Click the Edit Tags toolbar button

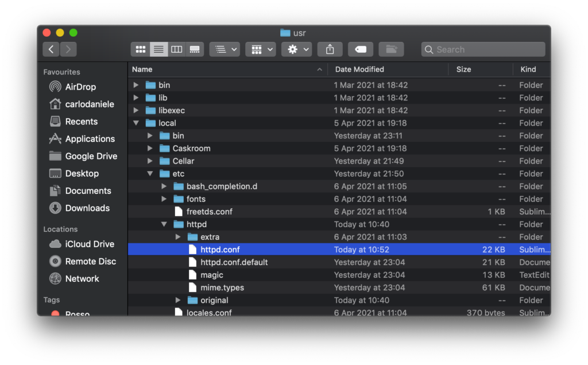(361, 49)
